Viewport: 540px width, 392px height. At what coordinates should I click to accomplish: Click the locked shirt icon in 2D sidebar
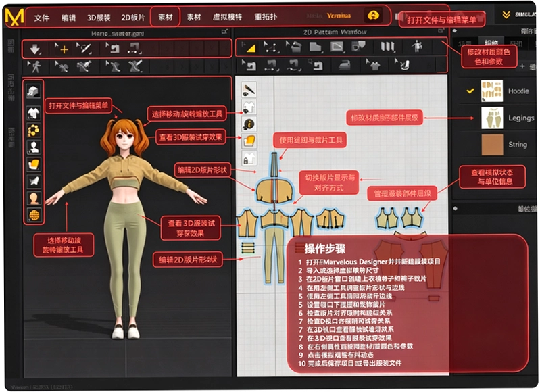(249, 158)
